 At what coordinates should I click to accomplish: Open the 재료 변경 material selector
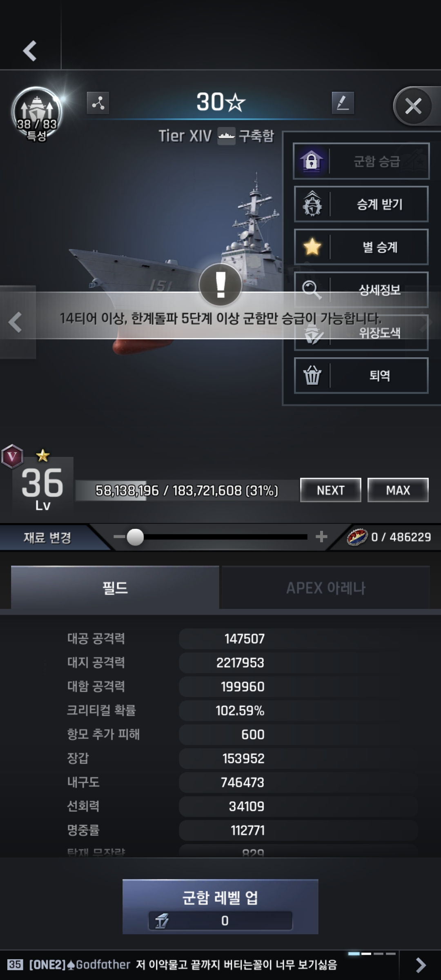[x=48, y=537]
